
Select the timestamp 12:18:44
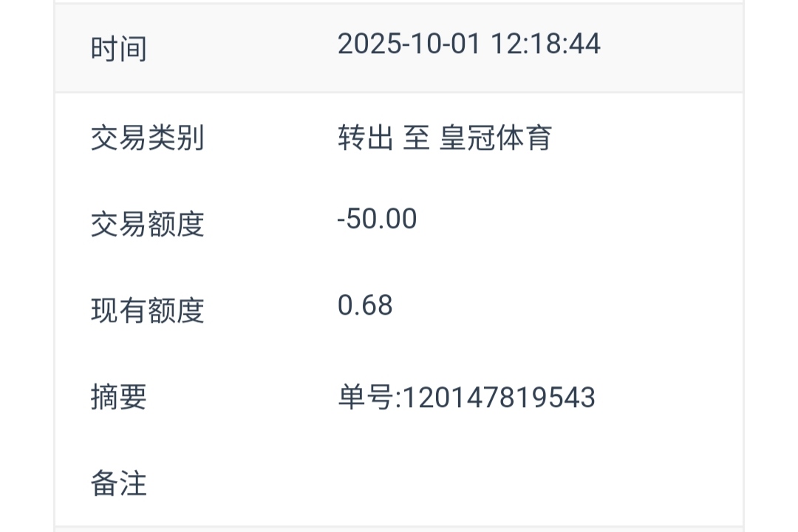click(x=545, y=44)
